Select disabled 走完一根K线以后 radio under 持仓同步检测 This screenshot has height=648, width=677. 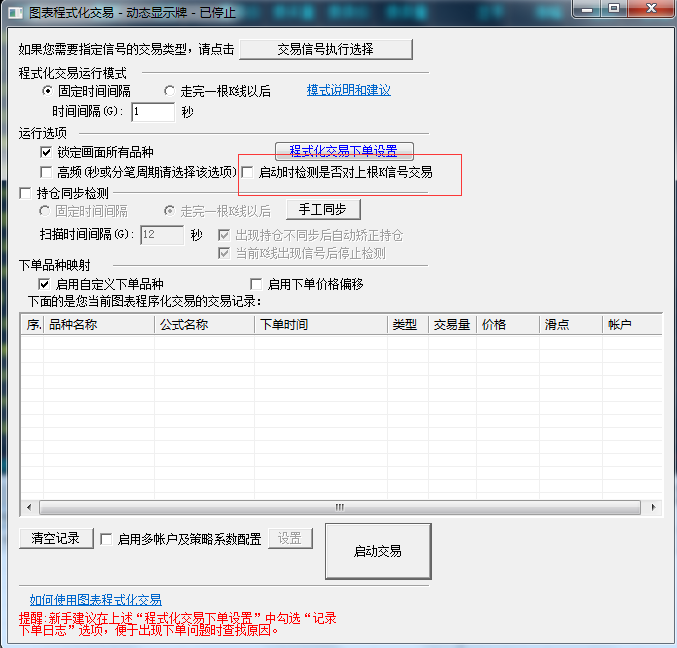click(x=169, y=211)
